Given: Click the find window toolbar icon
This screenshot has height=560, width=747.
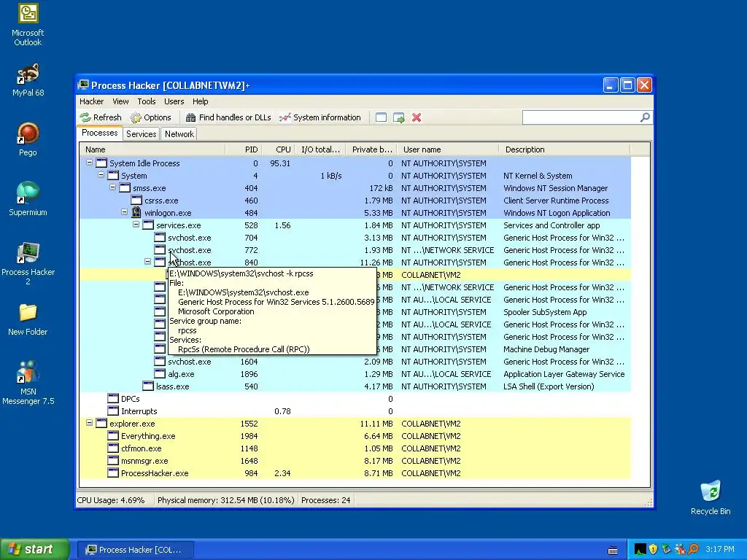Looking at the screenshot, I should point(381,117).
